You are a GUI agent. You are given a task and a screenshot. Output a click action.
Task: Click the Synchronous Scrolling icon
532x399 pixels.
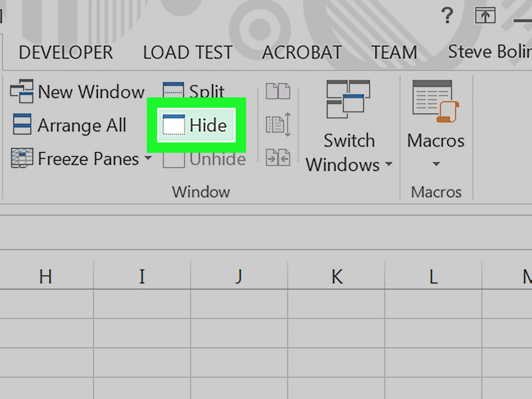[x=278, y=125]
